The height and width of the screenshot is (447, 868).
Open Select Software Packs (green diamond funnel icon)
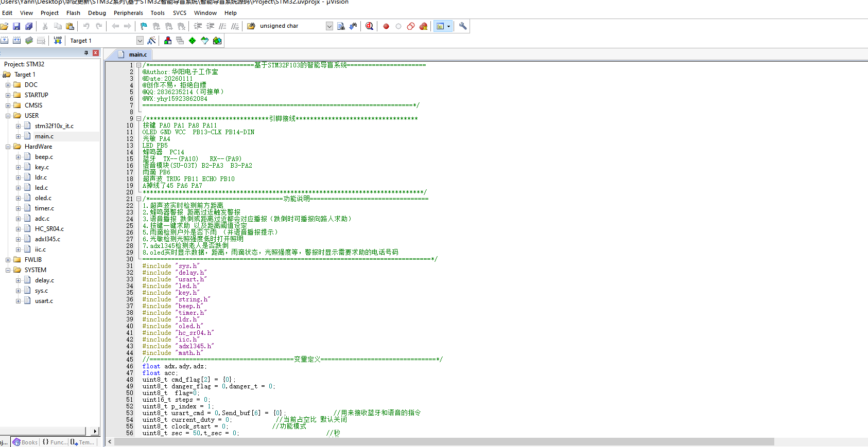pyautogui.click(x=205, y=41)
